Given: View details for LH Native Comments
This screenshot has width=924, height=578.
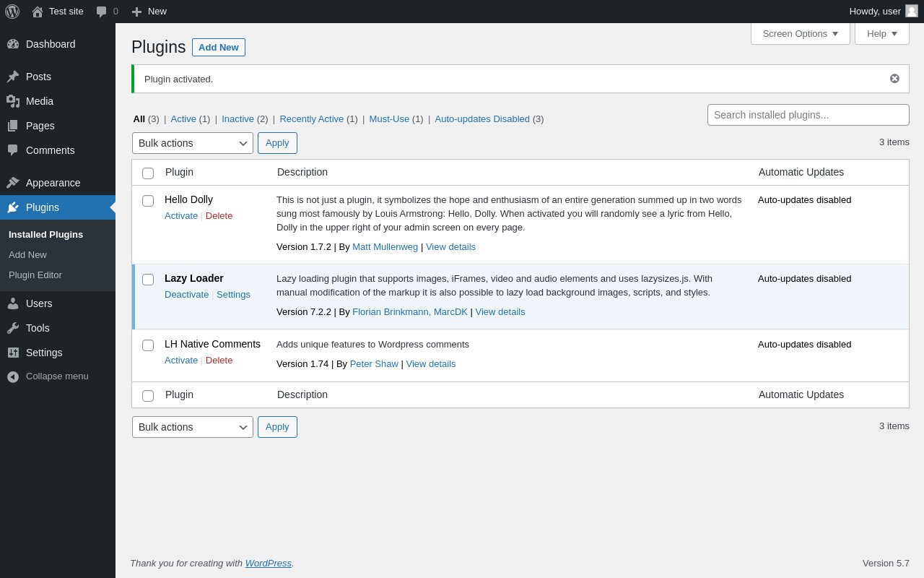Looking at the screenshot, I should pos(431,364).
